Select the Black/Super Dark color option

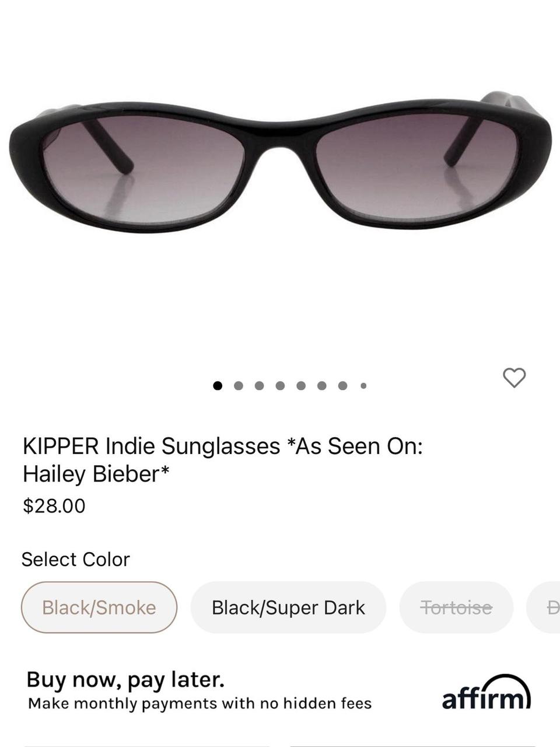point(288,607)
